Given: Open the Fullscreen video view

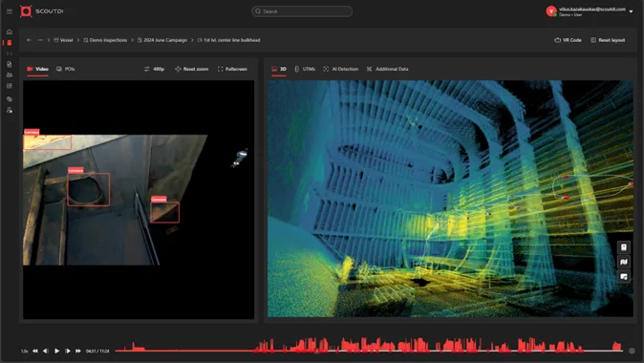Looking at the screenshot, I should click(x=232, y=69).
